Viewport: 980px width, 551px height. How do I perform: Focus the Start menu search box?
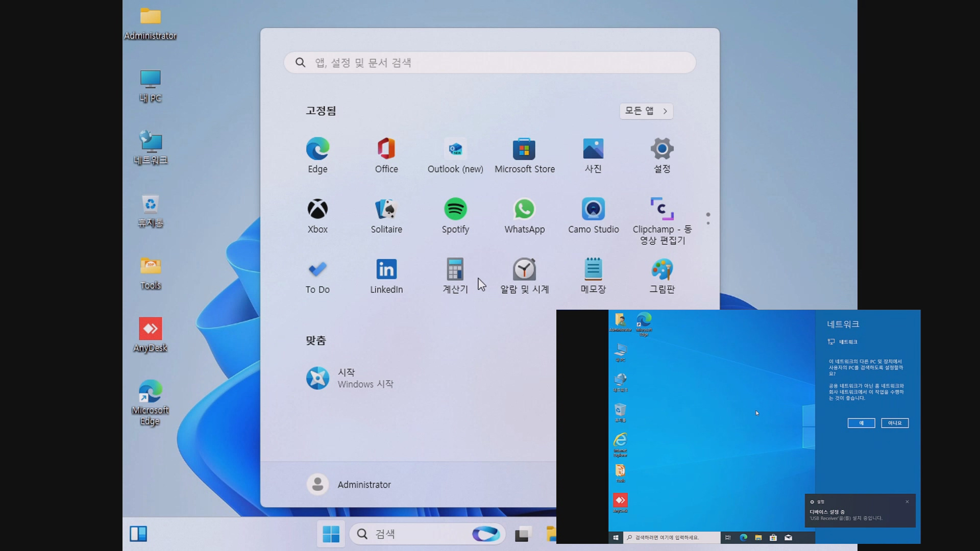click(x=490, y=62)
